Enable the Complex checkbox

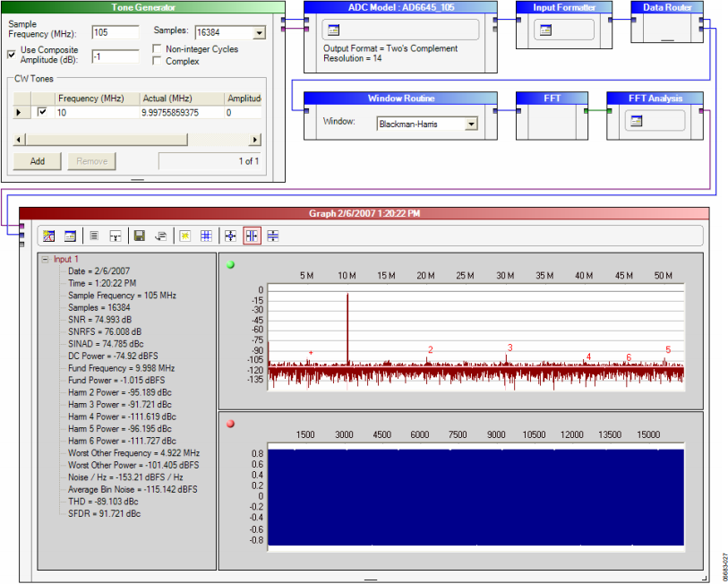[157, 61]
